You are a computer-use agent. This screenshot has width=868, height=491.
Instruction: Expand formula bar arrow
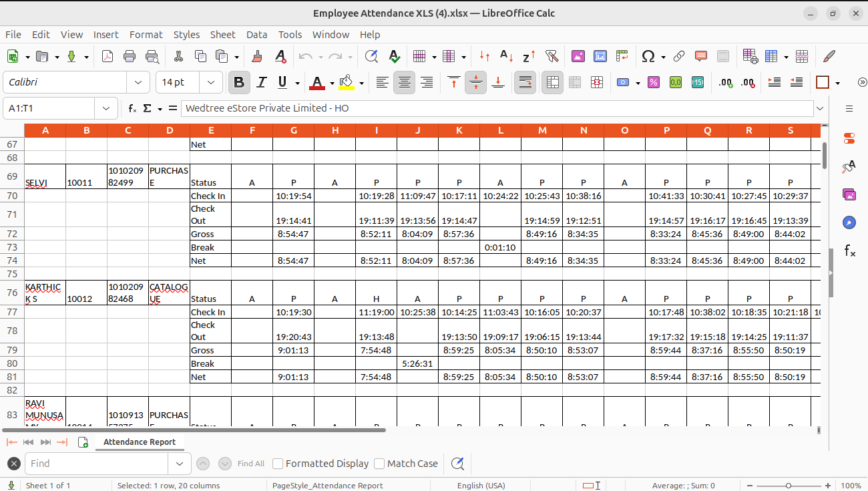click(821, 108)
